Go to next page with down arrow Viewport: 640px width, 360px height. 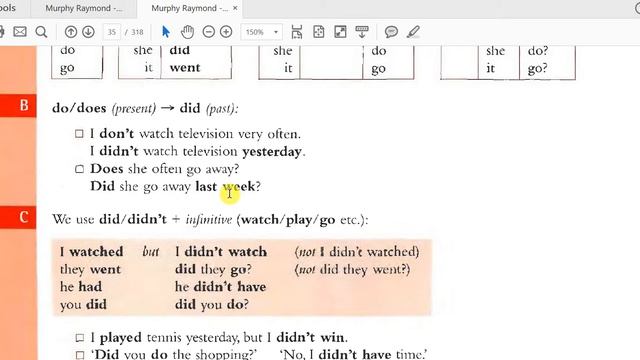88,31
